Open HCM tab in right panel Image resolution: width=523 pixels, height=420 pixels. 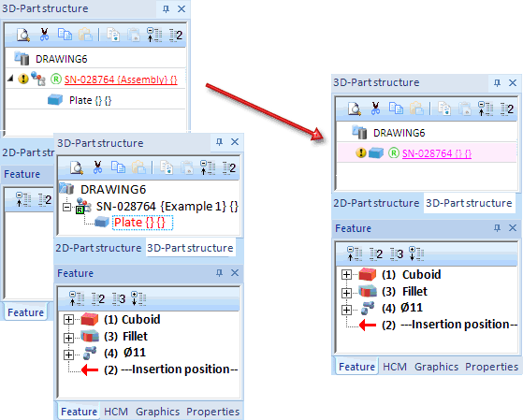pos(395,367)
